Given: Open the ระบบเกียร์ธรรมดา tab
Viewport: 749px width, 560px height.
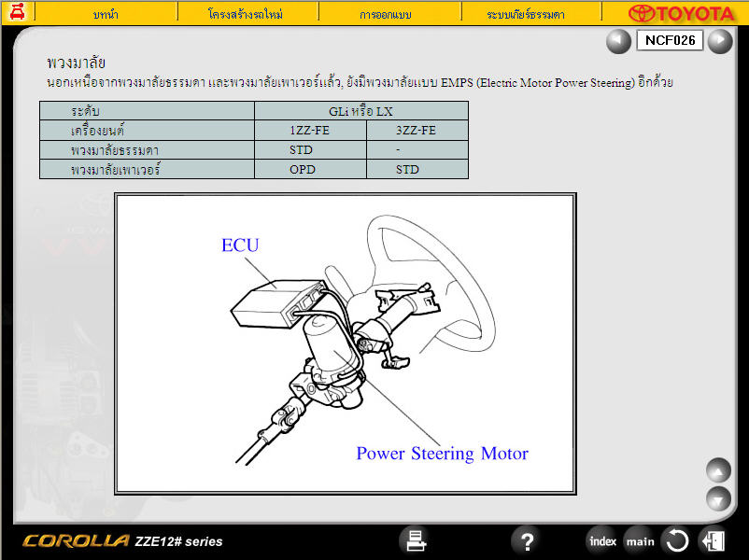Looking at the screenshot, I should (x=526, y=14).
